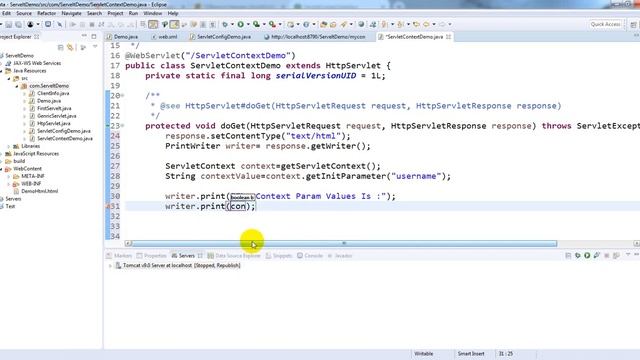Screen dimensions: 640x360
Task: Collapse the fold marker at line 20
Action: [x=122, y=96]
